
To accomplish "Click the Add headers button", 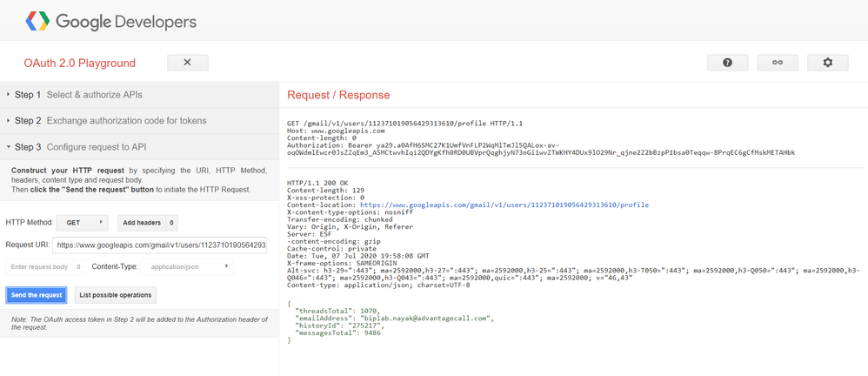I will coord(141,223).
